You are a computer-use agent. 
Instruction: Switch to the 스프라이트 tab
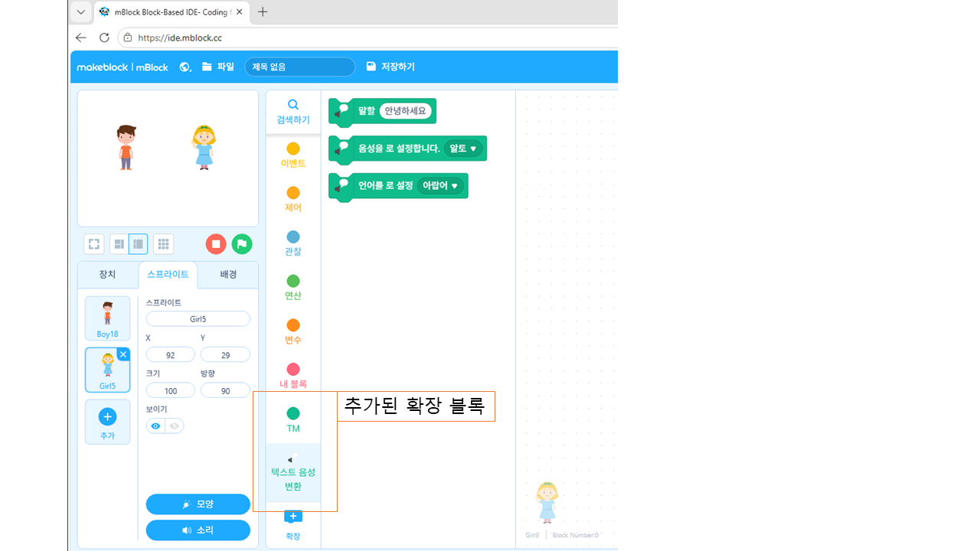[168, 275]
